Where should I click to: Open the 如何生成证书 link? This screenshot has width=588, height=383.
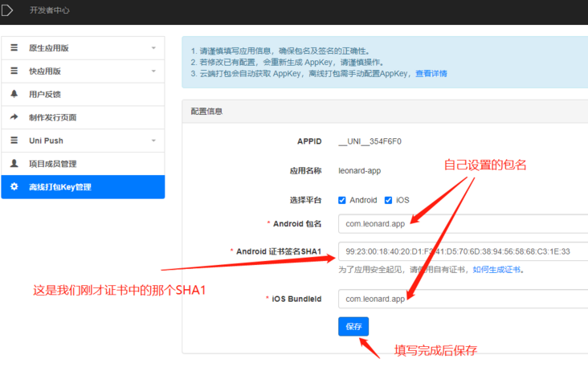pyautogui.click(x=496, y=270)
